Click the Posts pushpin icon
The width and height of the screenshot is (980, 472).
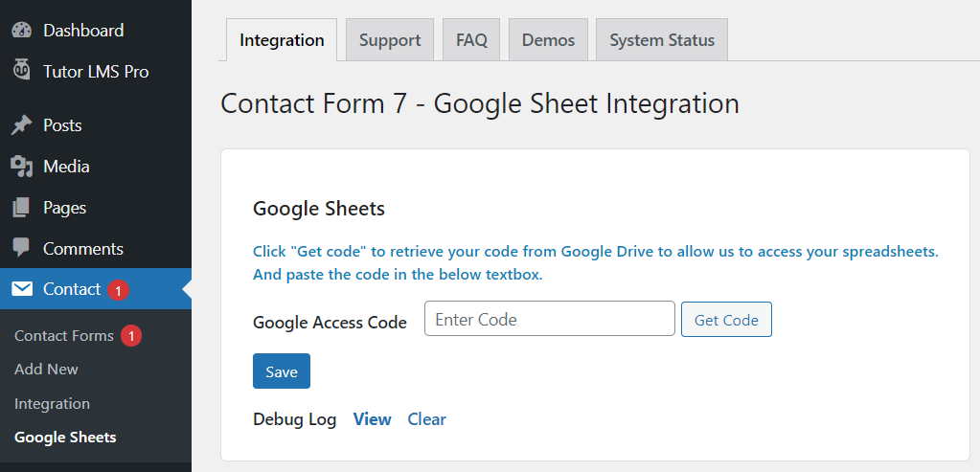(21, 124)
